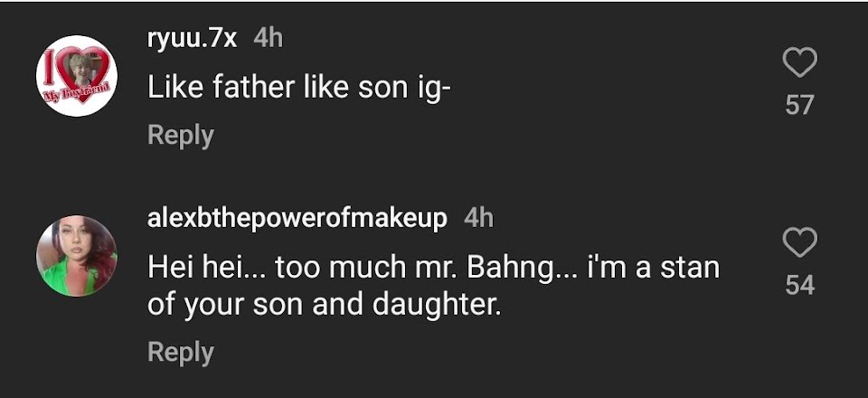Viewport: 868px width, 398px height.
Task: Reply to alexbthepowerofmakeup's comment
Action: click(180, 352)
